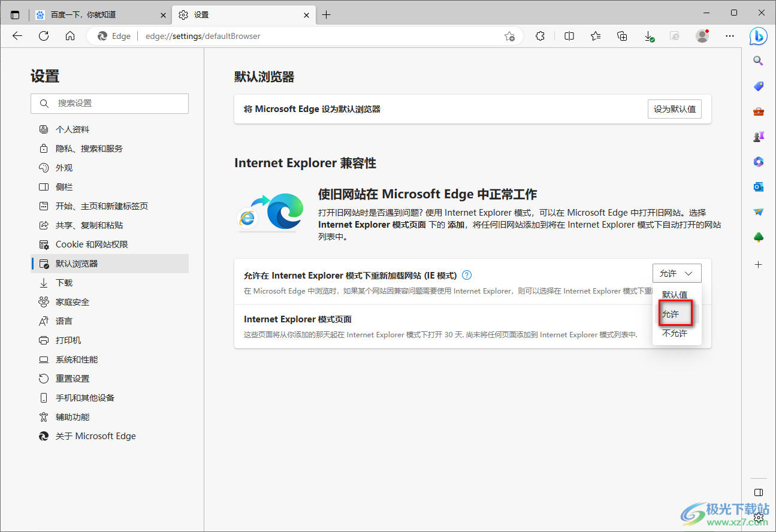The height and width of the screenshot is (532, 776).
Task: Open the collections icon
Action: tap(622, 36)
